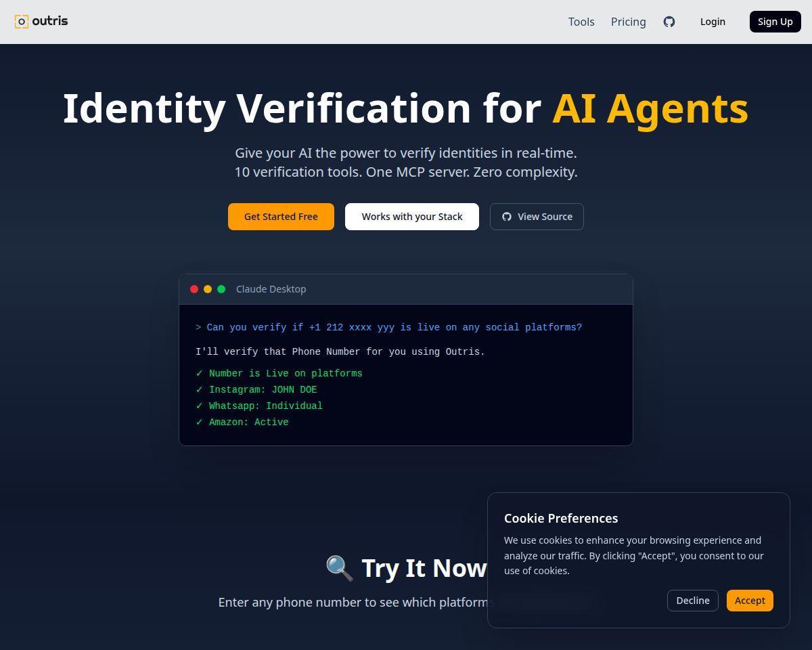Click the GitHub icon inside View Source
The width and height of the screenshot is (812, 650).
(507, 217)
